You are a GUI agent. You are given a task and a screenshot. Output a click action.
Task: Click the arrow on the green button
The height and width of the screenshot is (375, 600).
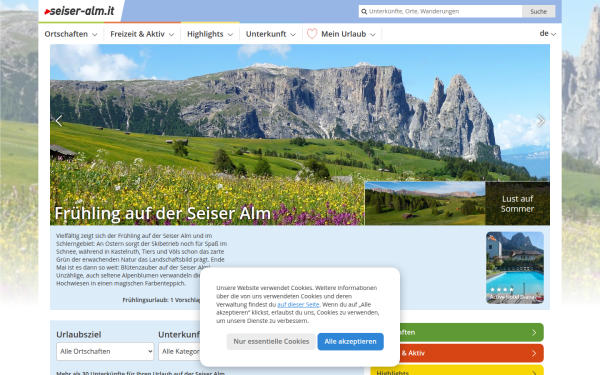534,333
